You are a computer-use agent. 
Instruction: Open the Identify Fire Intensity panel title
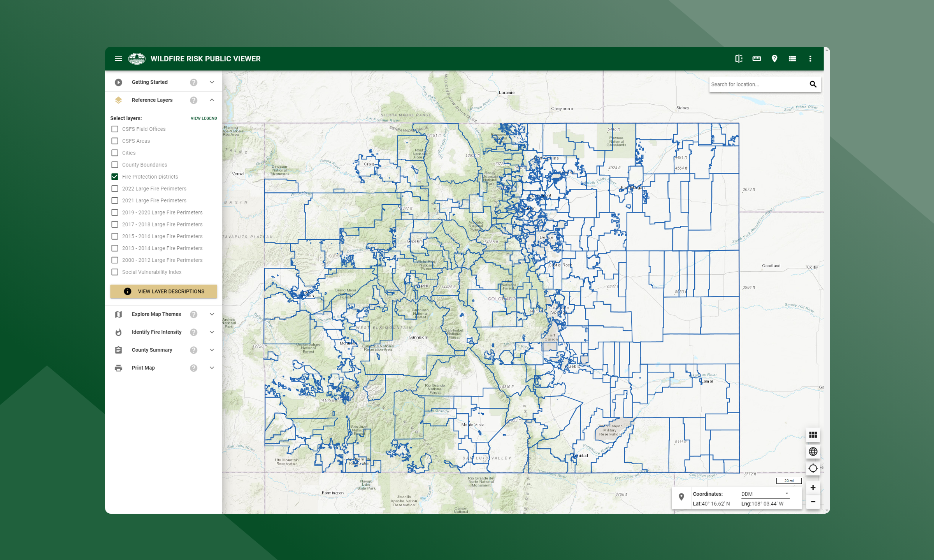pos(156,332)
